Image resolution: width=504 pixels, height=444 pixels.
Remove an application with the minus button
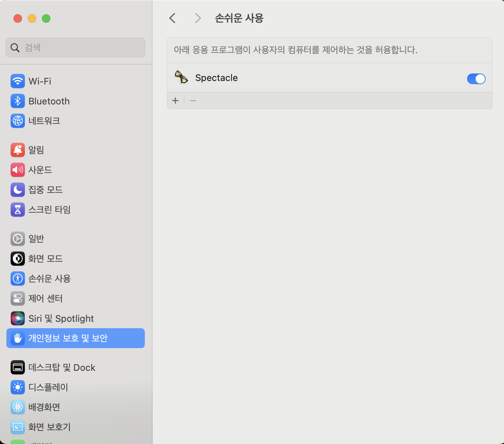[193, 101]
